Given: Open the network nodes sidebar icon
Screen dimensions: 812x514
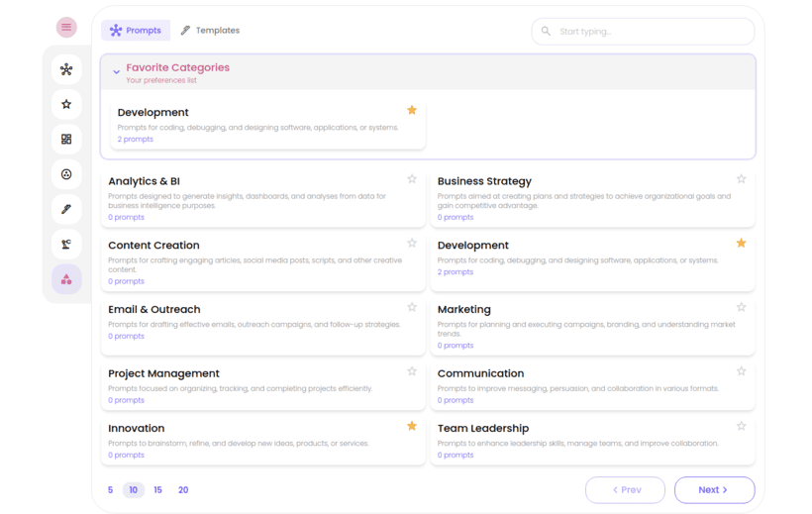Looking at the screenshot, I should (66, 69).
